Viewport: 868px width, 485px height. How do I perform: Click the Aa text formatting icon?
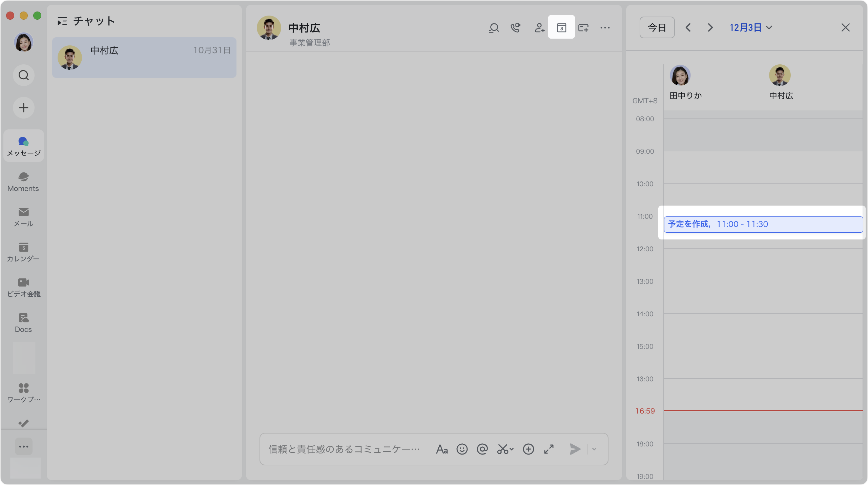pos(442,449)
